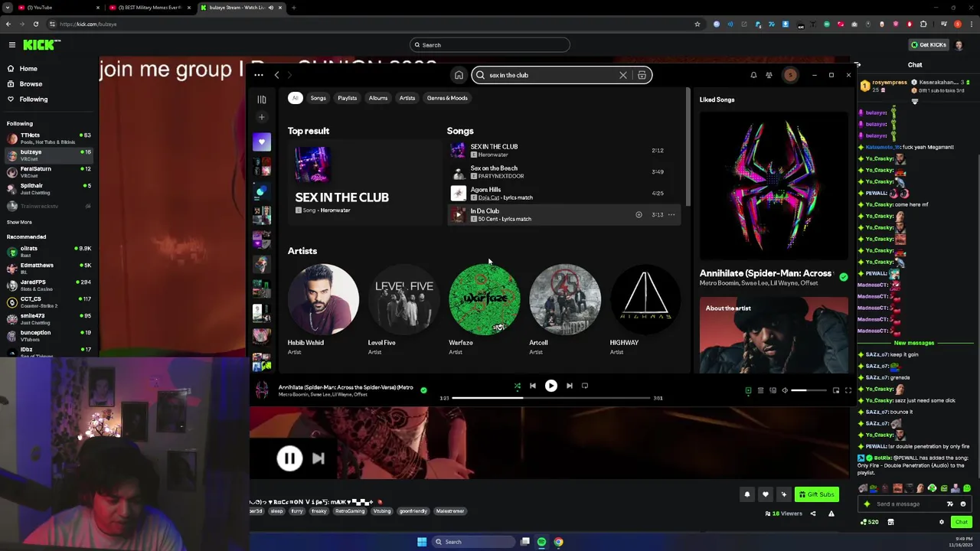
Task: Toggle saved checkmark for Annihilate in player bar
Action: (423, 390)
